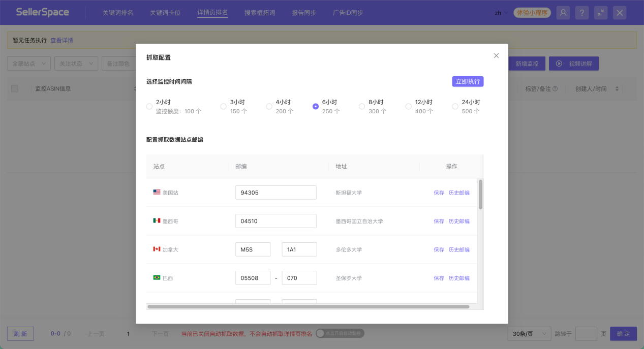
Task: Open the zh language dropdown
Action: (x=500, y=12)
